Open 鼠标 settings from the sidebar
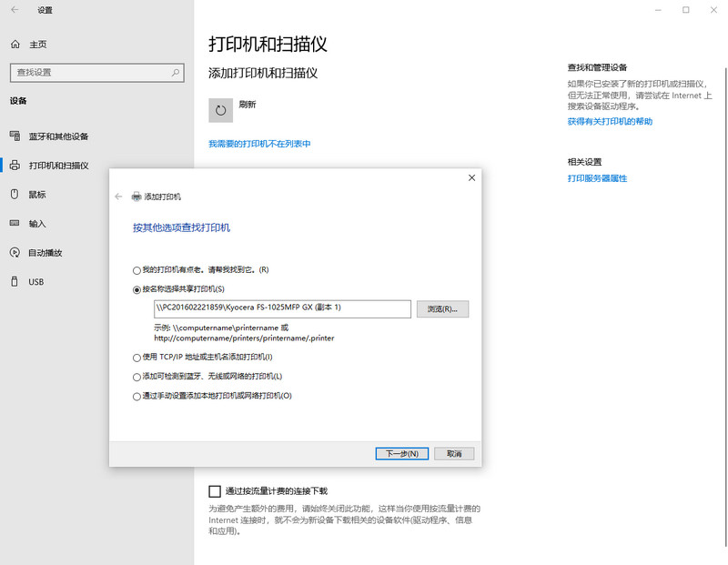 pos(15,195)
